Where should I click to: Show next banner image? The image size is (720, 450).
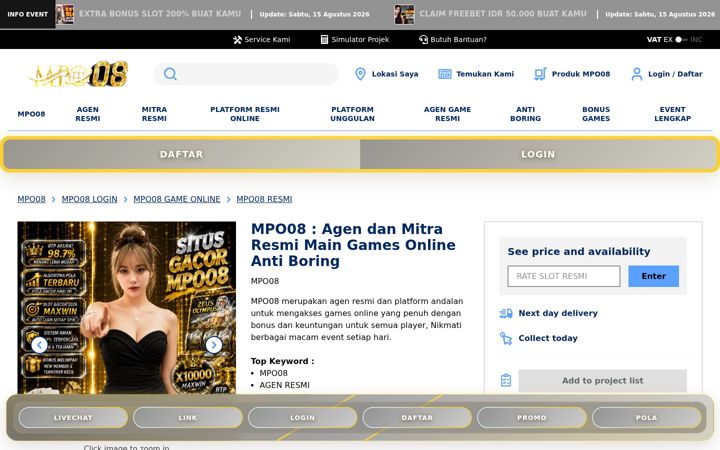click(x=214, y=345)
